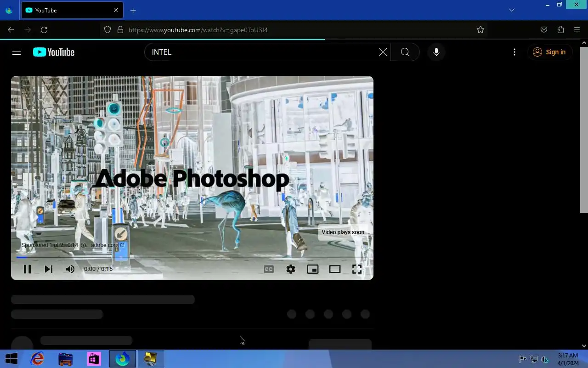Open tracking protection shield icon
Image resolution: width=588 pixels, height=368 pixels.
click(107, 30)
